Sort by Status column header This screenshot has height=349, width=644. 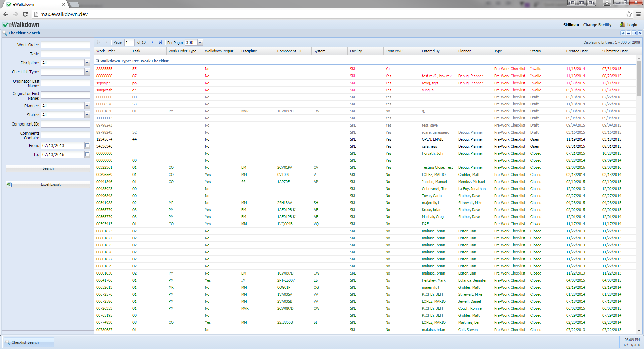tap(546, 51)
